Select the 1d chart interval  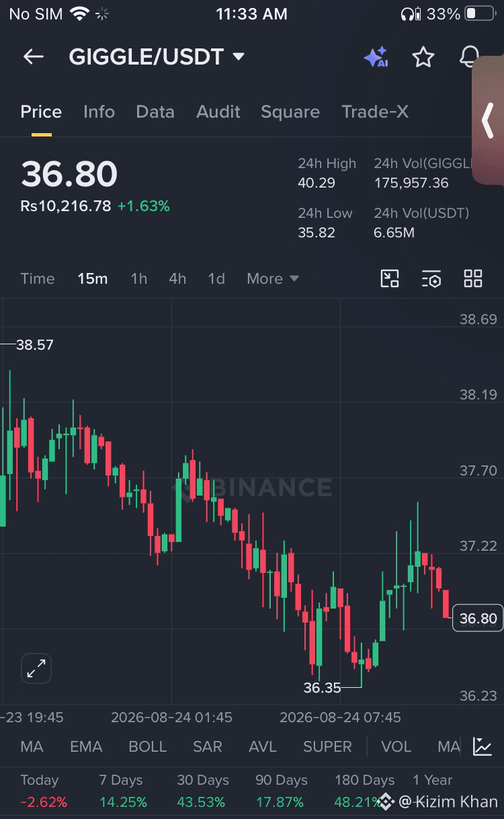[216, 278]
